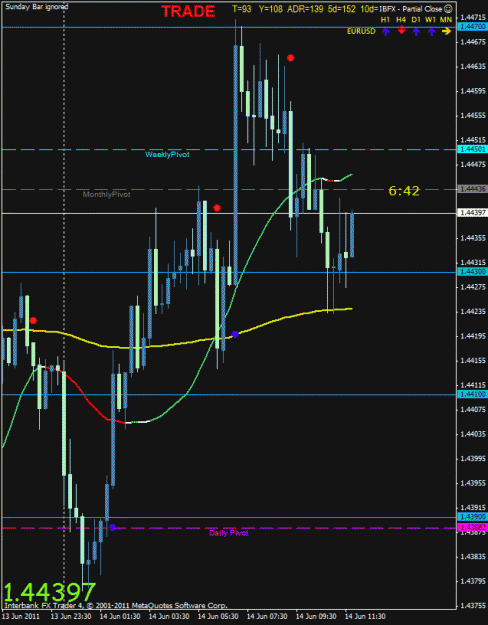This screenshot has width=488, height=625.
Task: Click the blue H1 trend up arrow
Action: 385,31
